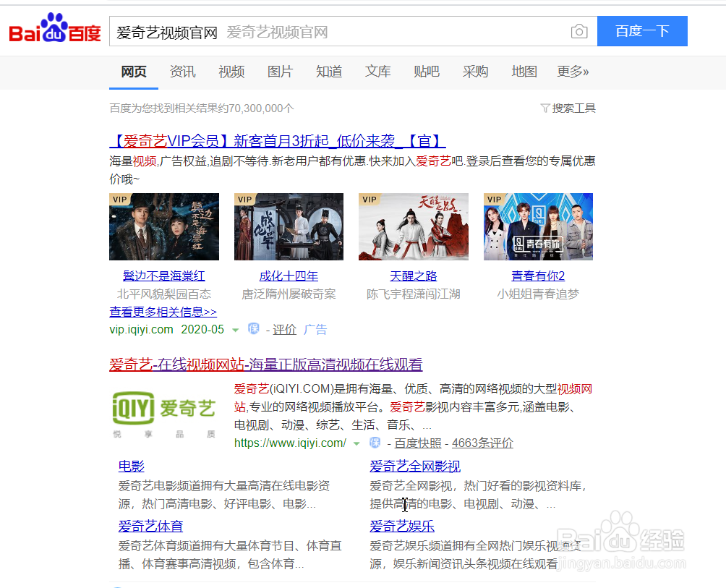Screen dimensions: 726x588
Task: Expand dropdown arrow after vip.iqiyi.com 2020-05
Action: (x=235, y=330)
